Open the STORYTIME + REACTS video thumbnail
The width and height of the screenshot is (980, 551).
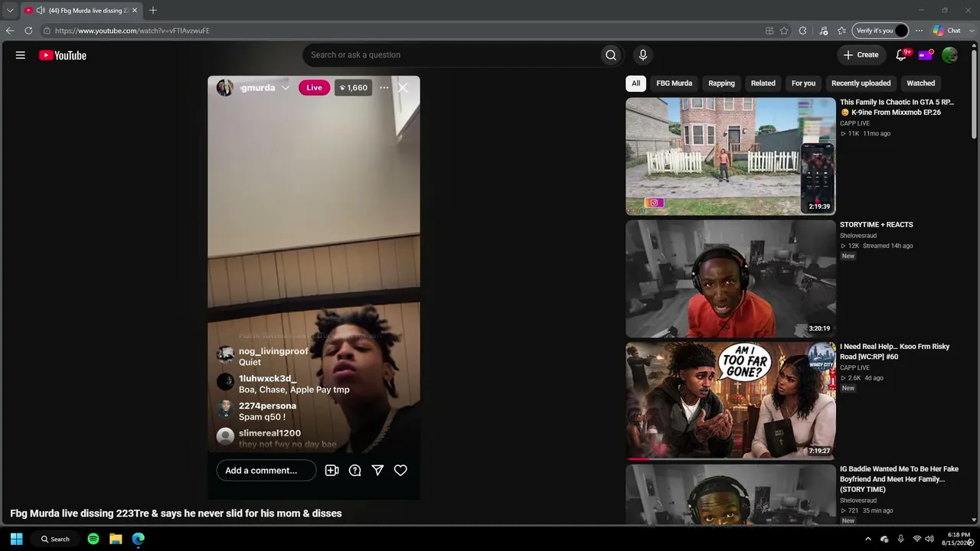[x=730, y=279]
